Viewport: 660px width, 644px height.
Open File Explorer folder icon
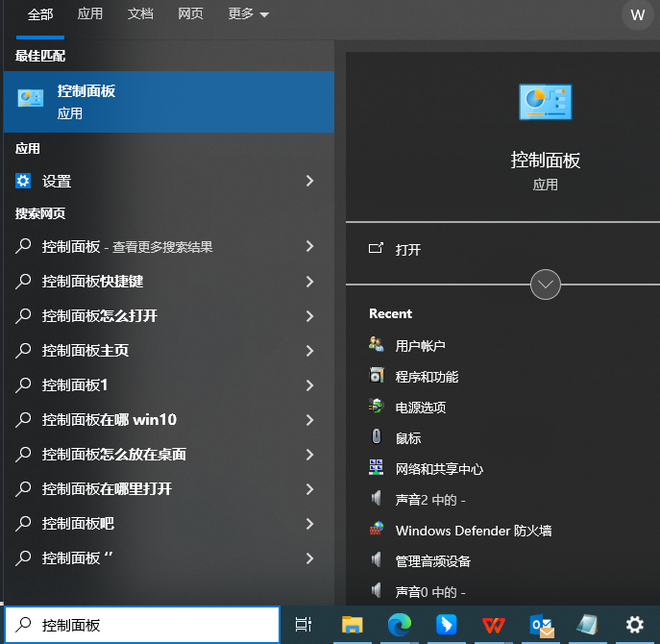click(353, 625)
